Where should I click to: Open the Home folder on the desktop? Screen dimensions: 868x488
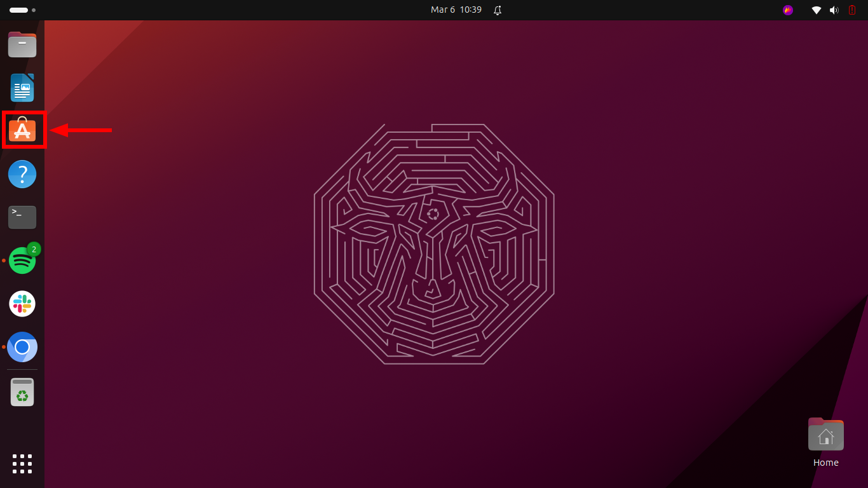click(825, 442)
